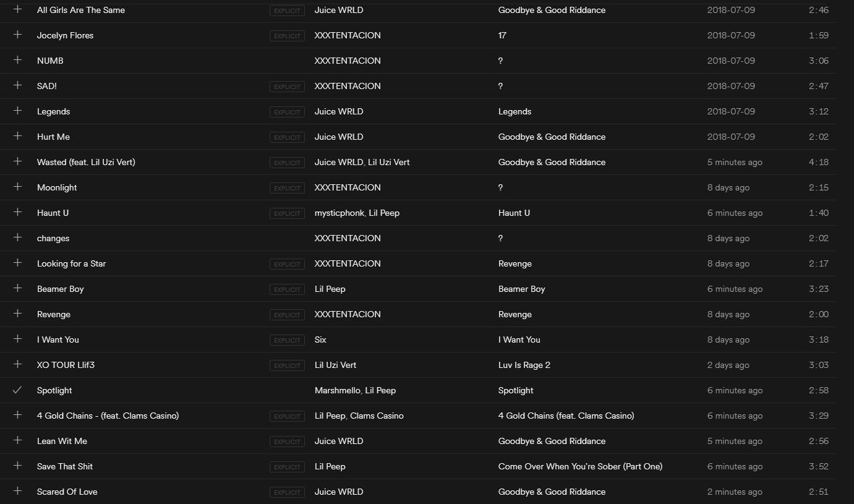Click the 2 days ago date for XO TOUR Llif3
854x504 pixels.
point(728,365)
